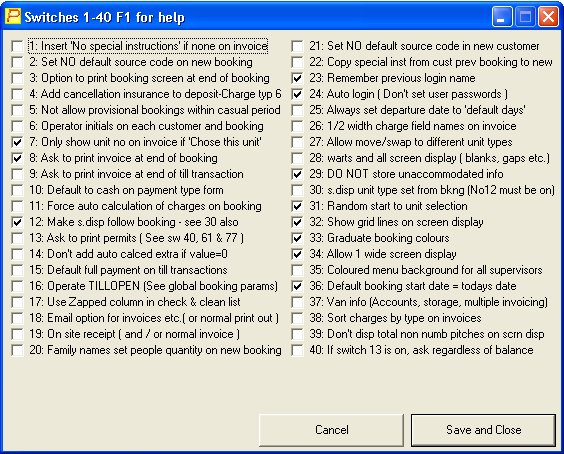The height and width of the screenshot is (454, 564).
Task: Uncheck switch 7 only show unit no
Action: pos(17,142)
